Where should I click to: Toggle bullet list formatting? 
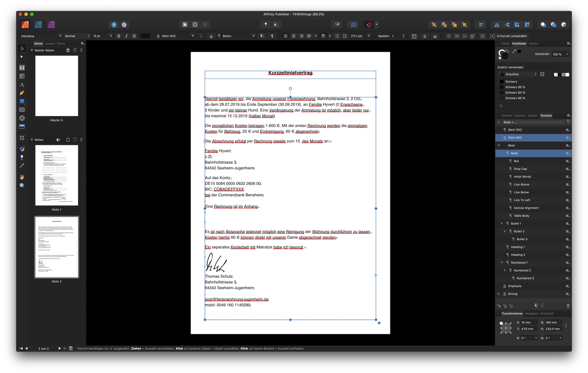(337, 36)
